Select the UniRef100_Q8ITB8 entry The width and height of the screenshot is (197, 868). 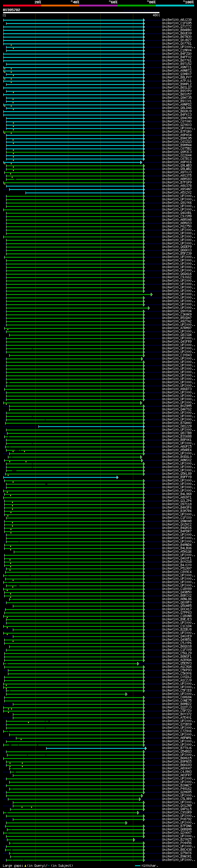[x=177, y=433]
